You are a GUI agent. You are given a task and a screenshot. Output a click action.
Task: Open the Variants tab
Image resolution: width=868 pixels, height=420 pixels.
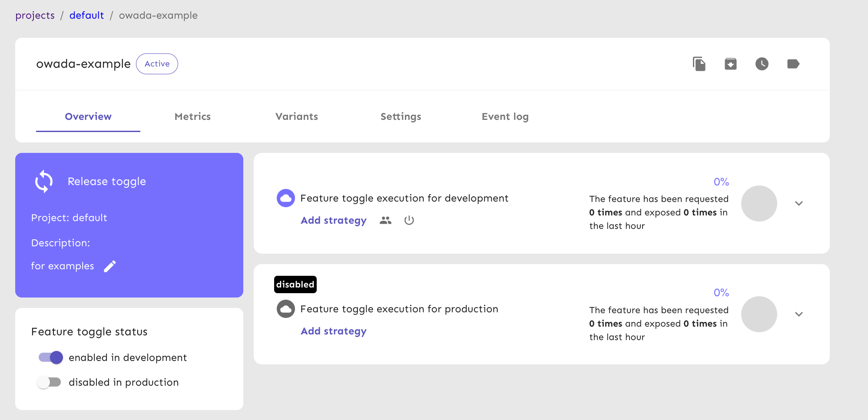tap(297, 116)
